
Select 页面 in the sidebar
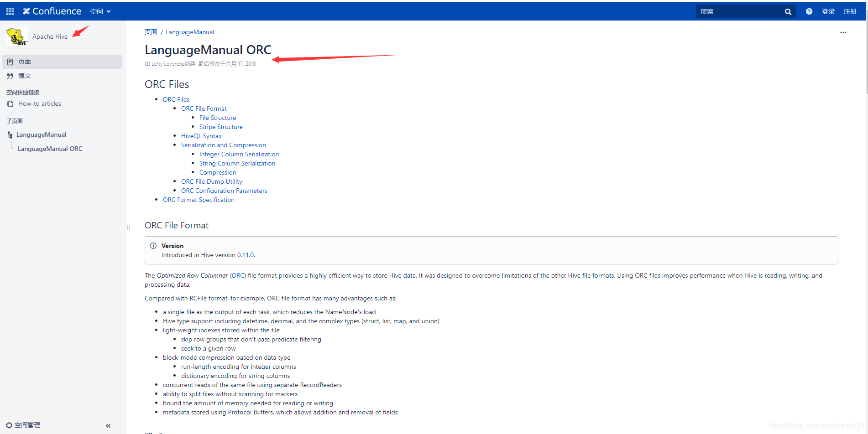62,62
